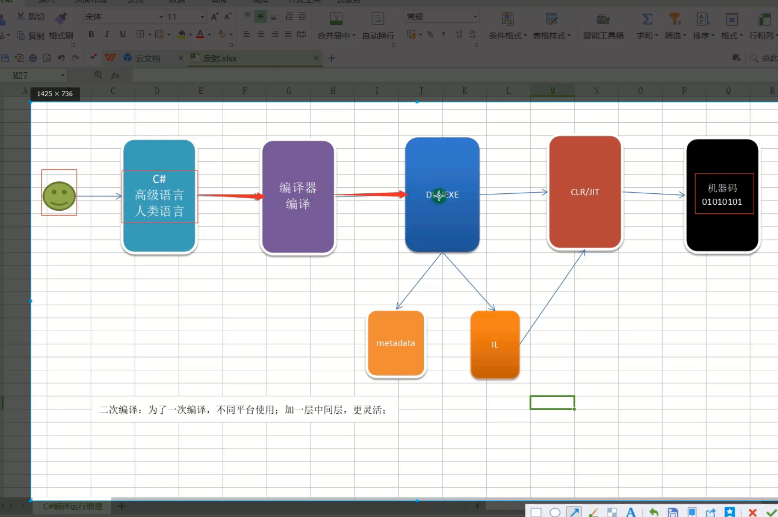Switch to the 反射.xlsx document tab

tap(219, 58)
